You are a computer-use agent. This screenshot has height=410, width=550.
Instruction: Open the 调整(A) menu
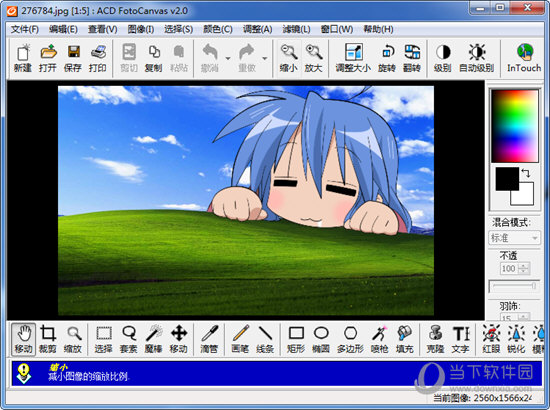pyautogui.click(x=257, y=29)
